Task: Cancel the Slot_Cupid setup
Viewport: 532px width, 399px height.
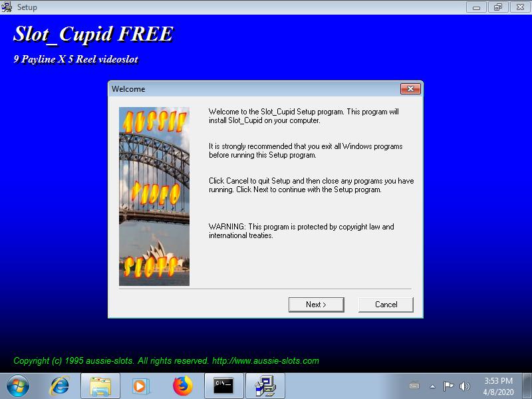Action: 386,305
